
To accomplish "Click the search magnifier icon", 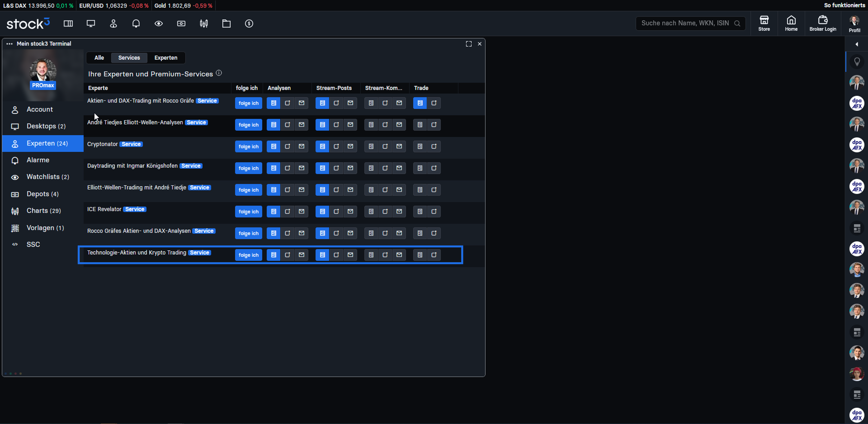I will (x=737, y=23).
